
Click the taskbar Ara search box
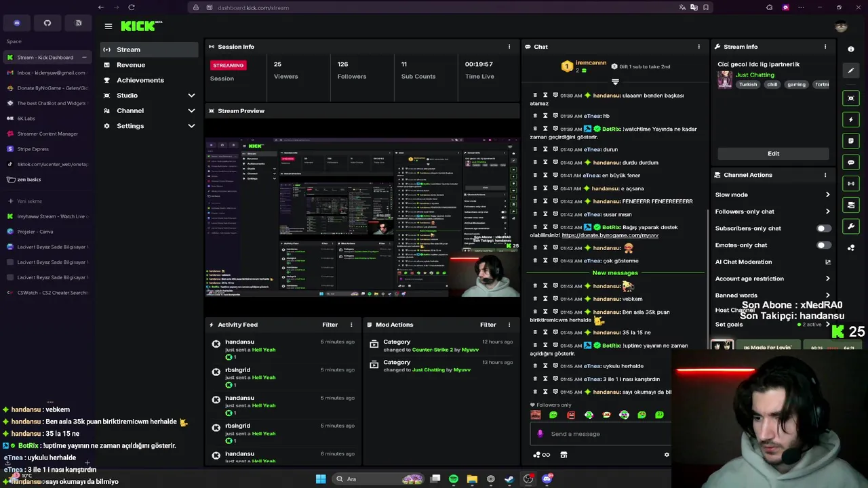[x=380, y=479]
